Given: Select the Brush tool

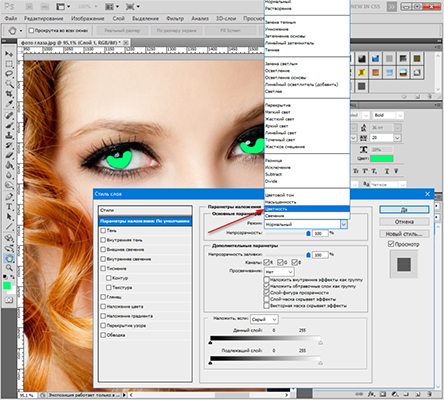Looking at the screenshot, I should click(9, 125).
